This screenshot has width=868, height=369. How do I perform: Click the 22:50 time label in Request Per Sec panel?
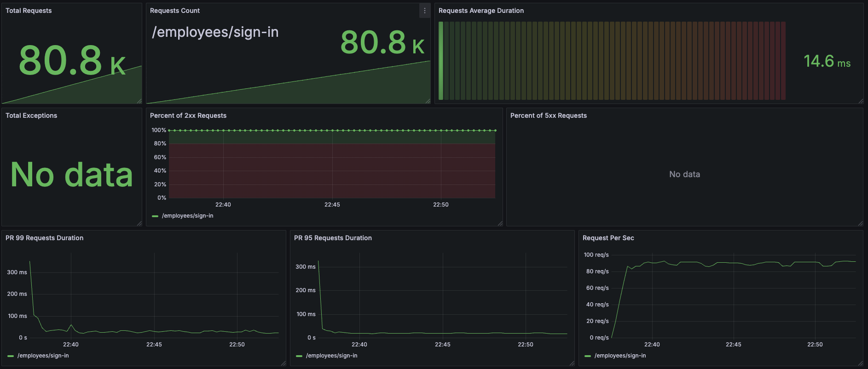tap(815, 345)
